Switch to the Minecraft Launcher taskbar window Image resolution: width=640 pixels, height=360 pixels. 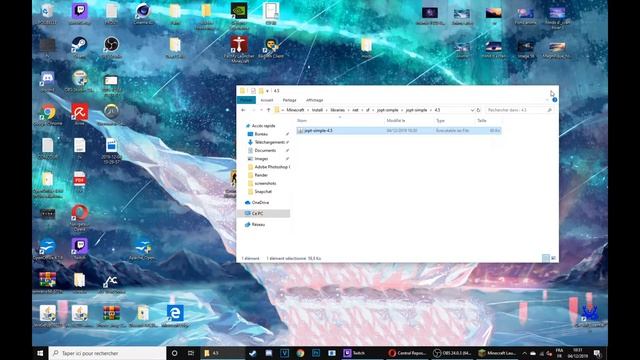[497, 353]
